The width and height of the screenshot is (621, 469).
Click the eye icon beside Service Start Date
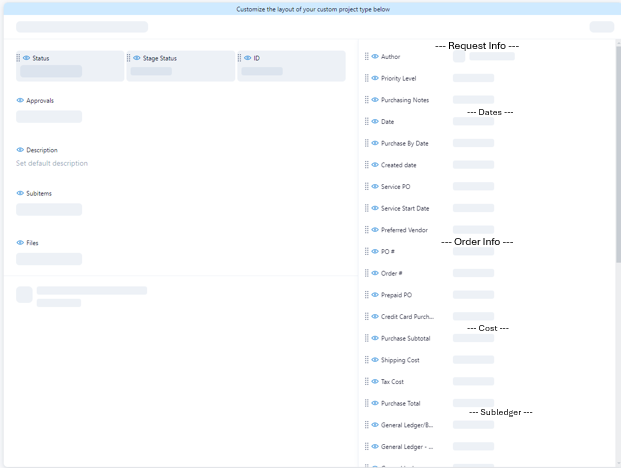(375, 208)
